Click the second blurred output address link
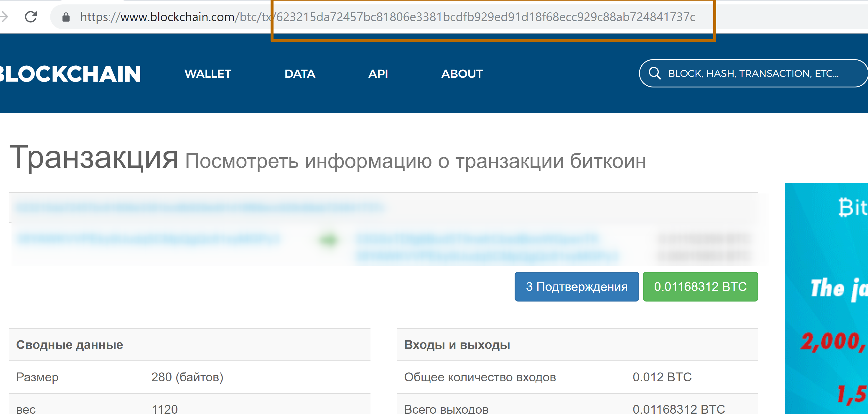 click(x=487, y=256)
